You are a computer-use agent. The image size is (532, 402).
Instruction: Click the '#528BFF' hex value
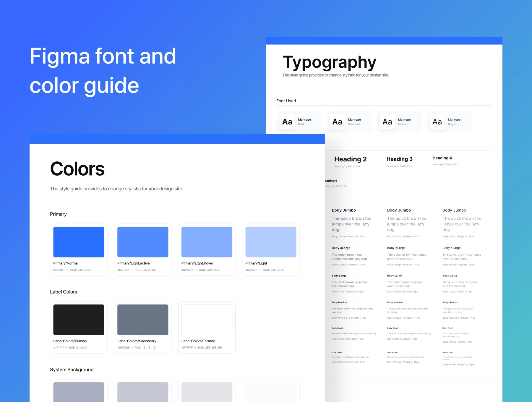pyautogui.click(x=123, y=270)
